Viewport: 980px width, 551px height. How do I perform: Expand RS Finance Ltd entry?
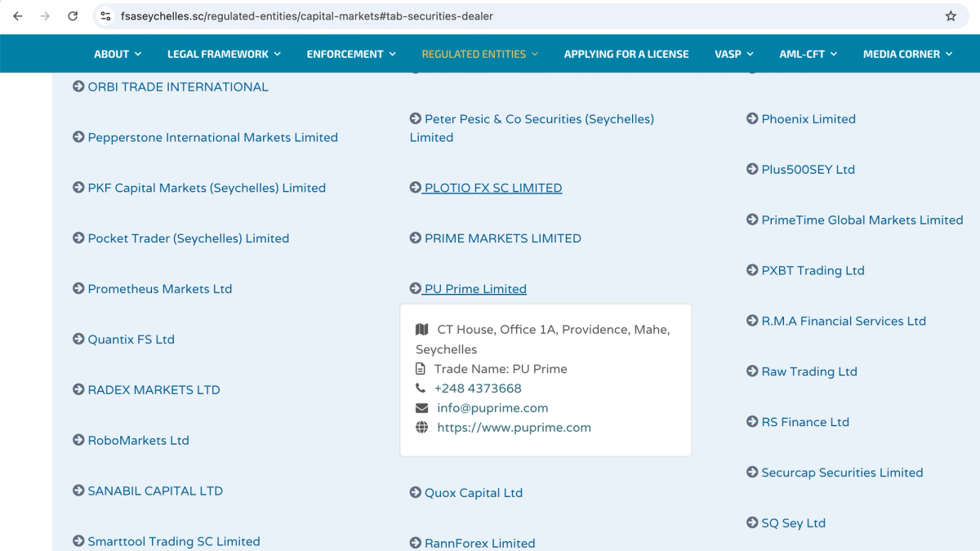[x=805, y=422]
